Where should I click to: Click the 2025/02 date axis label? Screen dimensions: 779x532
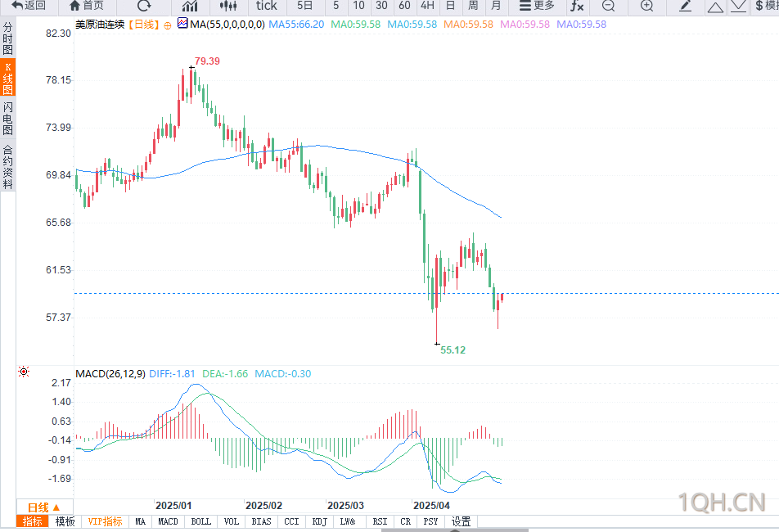click(263, 506)
